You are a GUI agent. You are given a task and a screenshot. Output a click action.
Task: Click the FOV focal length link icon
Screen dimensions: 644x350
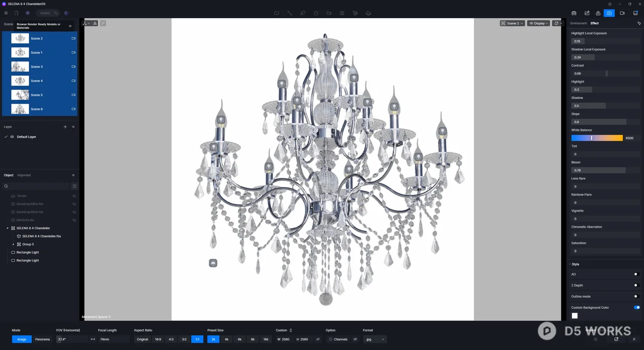pos(93,339)
